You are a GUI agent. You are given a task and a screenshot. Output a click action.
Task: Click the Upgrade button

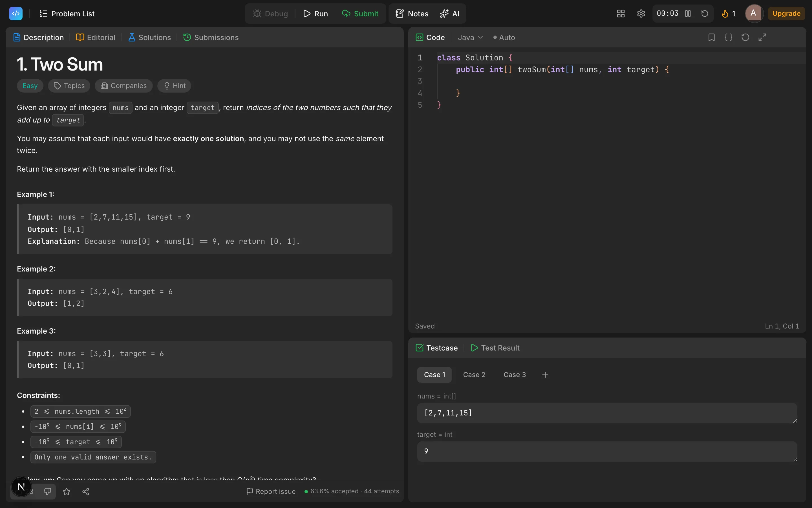pyautogui.click(x=786, y=14)
